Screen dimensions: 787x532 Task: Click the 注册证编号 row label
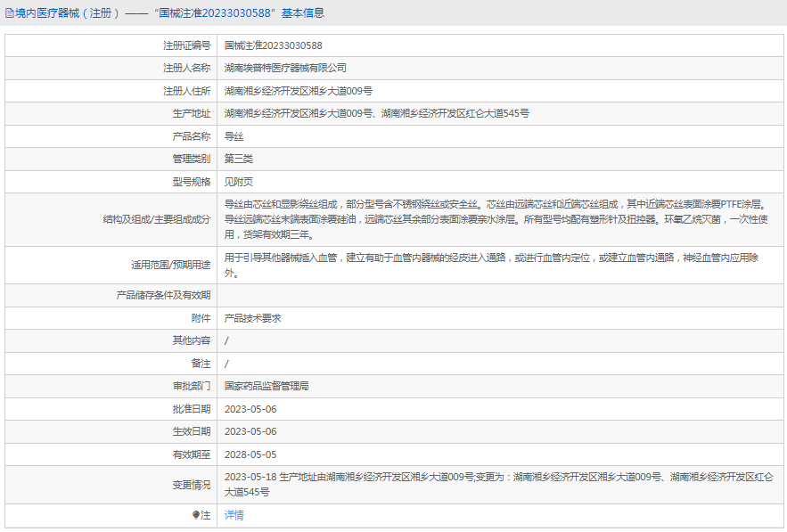(x=186, y=45)
